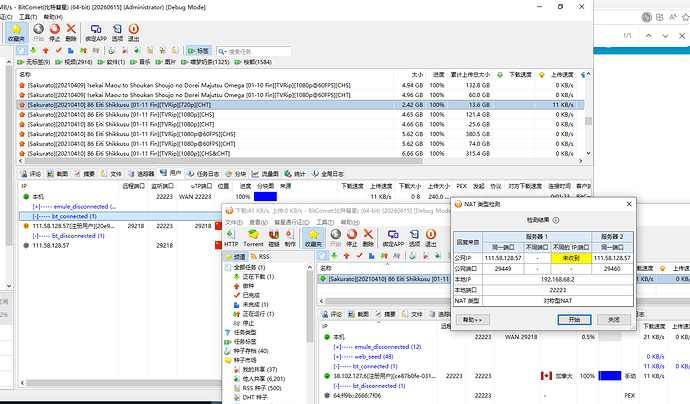Select RSS 种子 (500) in front sidebar
690x404 pixels.
click(x=261, y=388)
